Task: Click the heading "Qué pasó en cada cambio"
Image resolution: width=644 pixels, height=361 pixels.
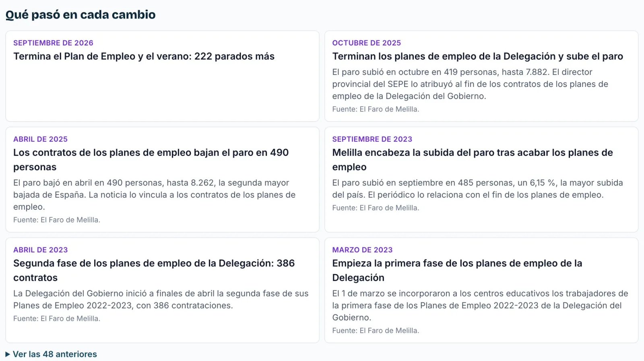Action: [x=80, y=15]
